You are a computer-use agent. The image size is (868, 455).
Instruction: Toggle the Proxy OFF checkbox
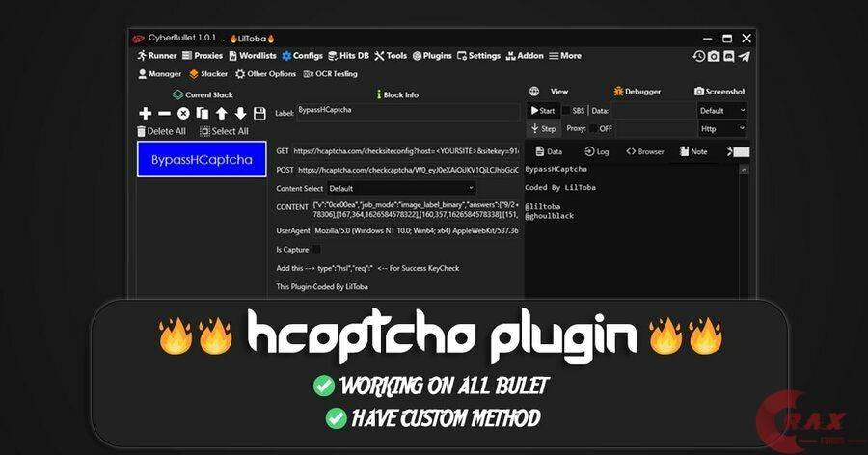(x=593, y=128)
